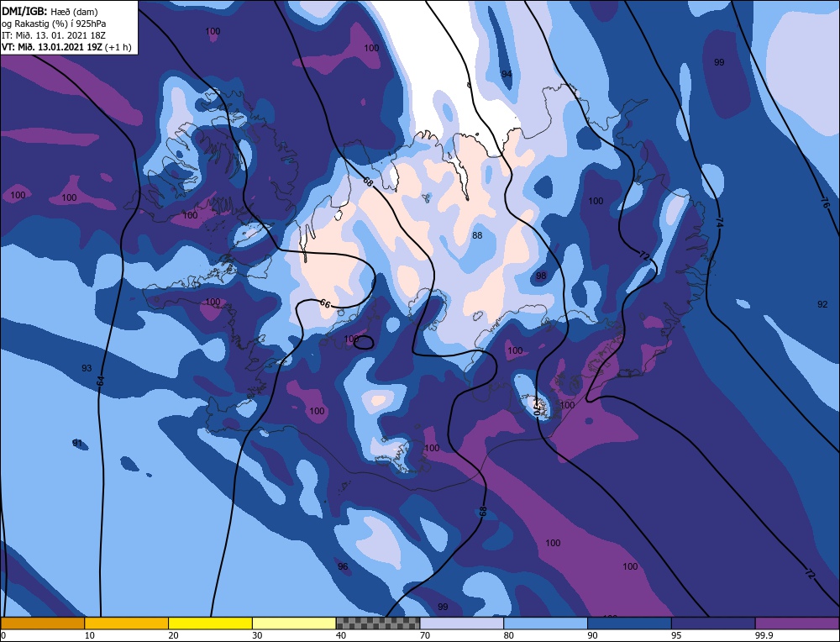Click the purple legend swatch above 99.9

[x=797, y=623]
